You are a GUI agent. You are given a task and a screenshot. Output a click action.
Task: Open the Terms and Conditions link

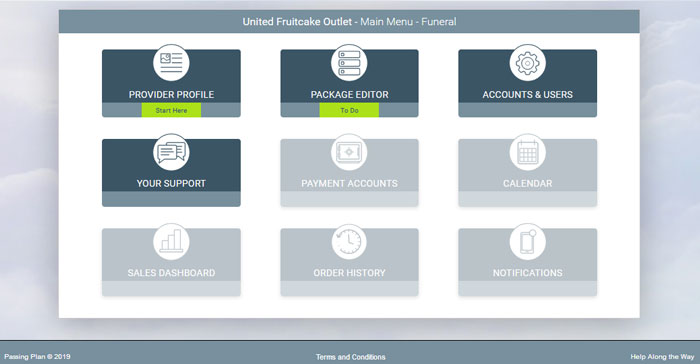pyautogui.click(x=350, y=357)
